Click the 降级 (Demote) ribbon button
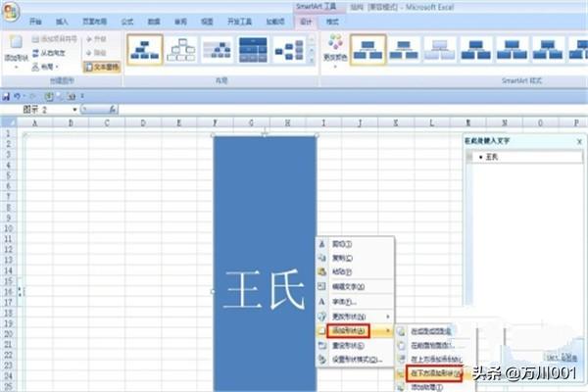 click(x=96, y=53)
